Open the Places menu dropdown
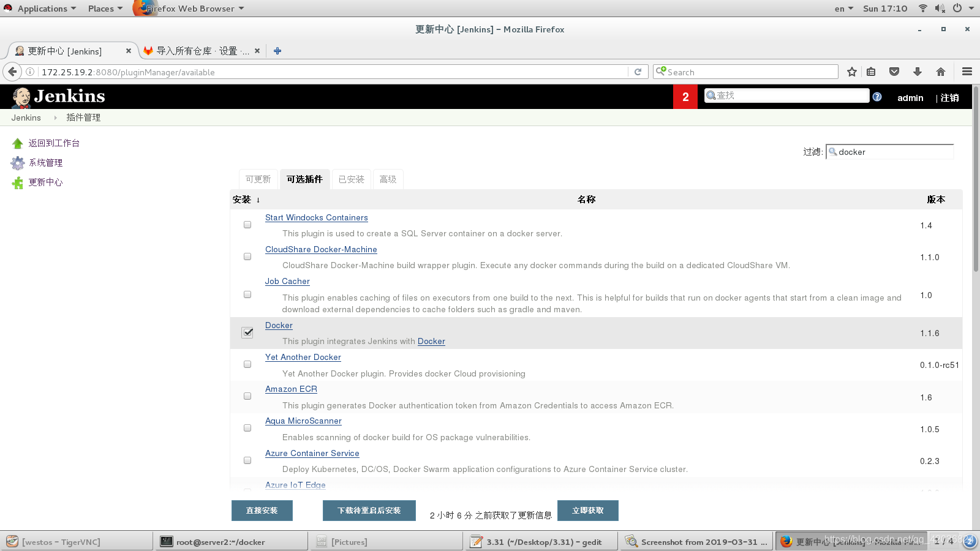980x551 pixels. point(105,9)
